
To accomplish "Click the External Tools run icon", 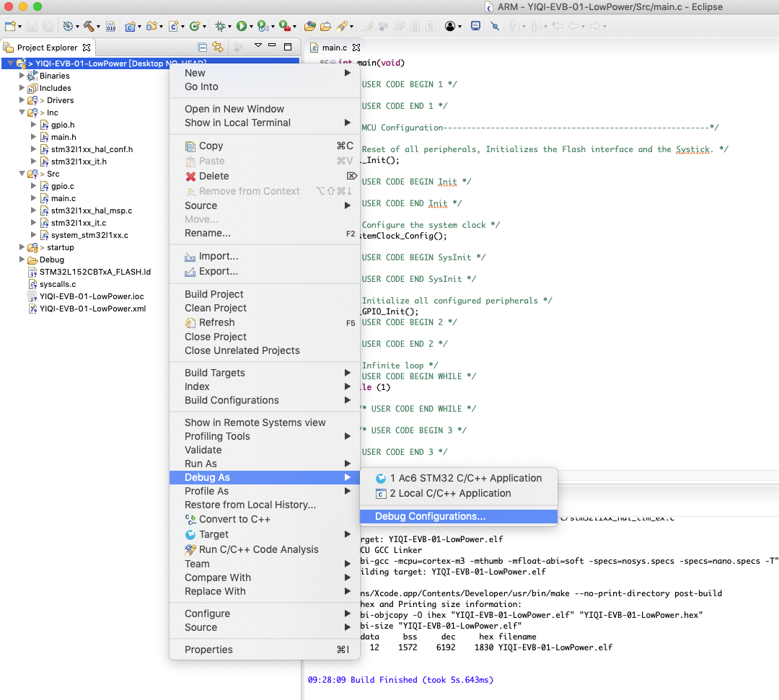I will (285, 26).
